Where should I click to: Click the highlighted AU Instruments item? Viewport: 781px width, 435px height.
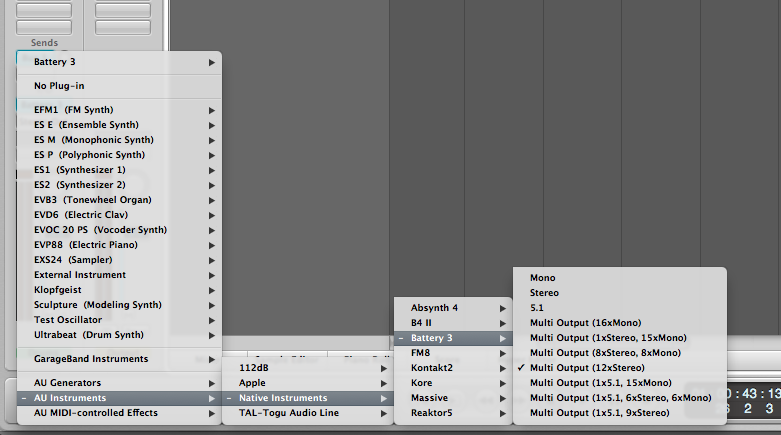click(120, 398)
